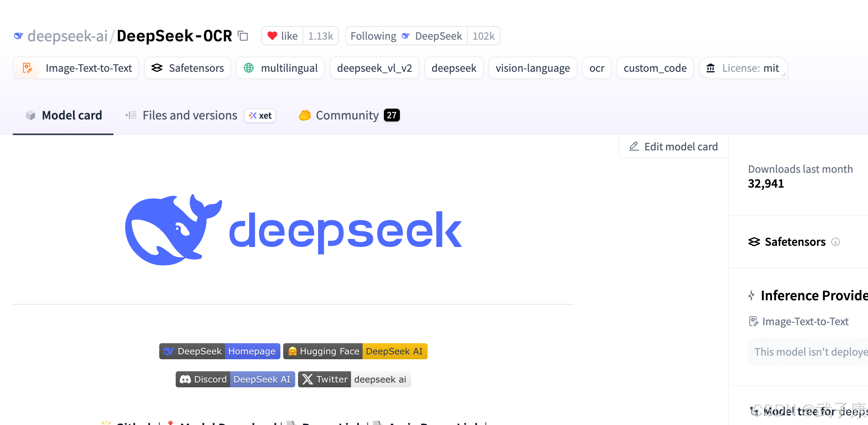Copy the model name with the copy icon
The height and width of the screenshot is (425, 868).
[243, 36]
